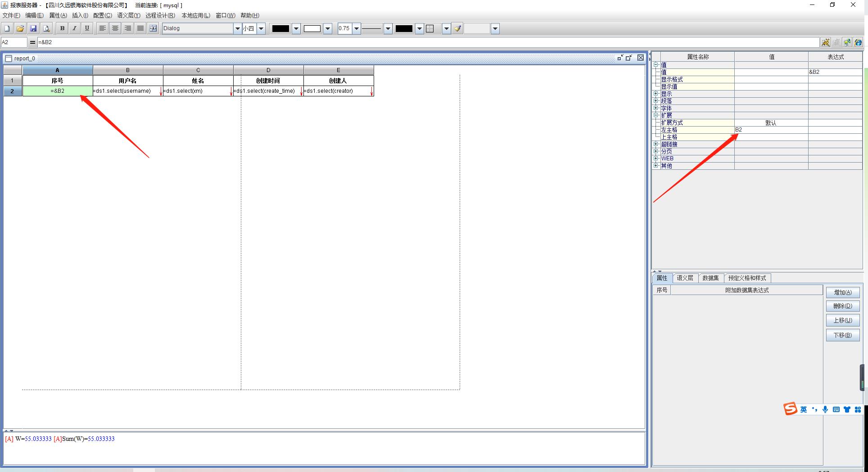
Task: Click the 删除(D) button
Action: coord(843,306)
